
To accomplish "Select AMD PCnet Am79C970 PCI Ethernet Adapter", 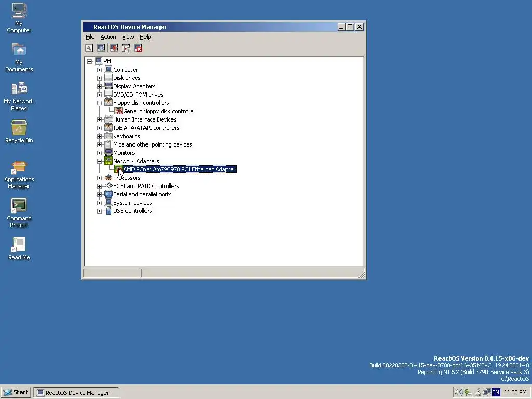I will pyautogui.click(x=179, y=169).
